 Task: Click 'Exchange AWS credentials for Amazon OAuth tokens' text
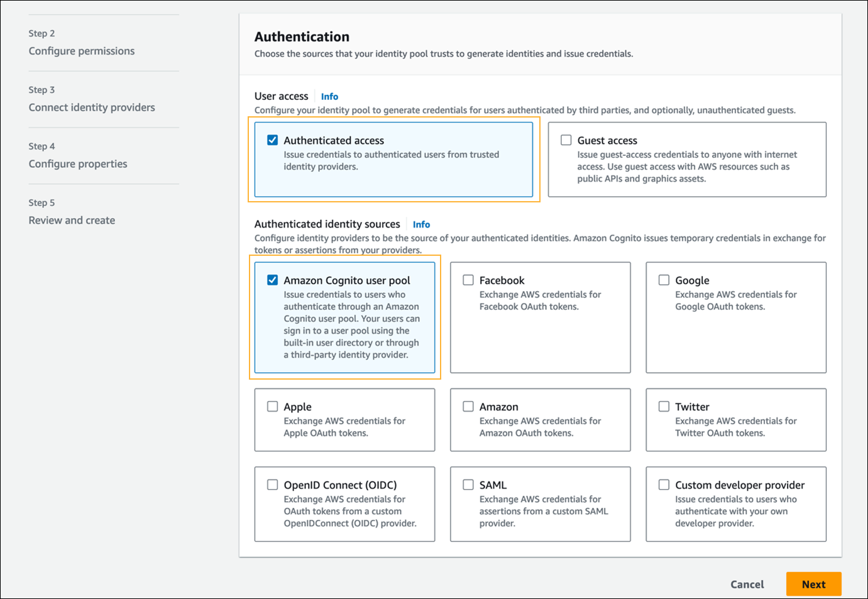[540, 427]
